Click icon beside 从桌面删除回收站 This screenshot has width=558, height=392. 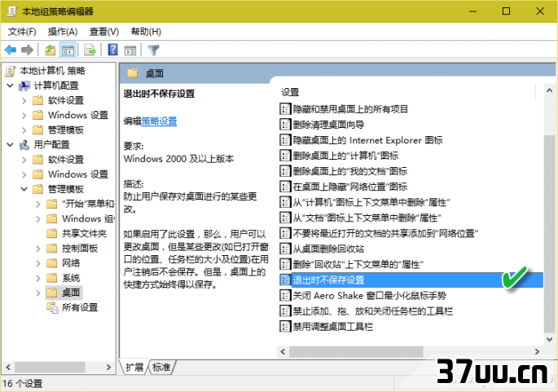(x=284, y=249)
